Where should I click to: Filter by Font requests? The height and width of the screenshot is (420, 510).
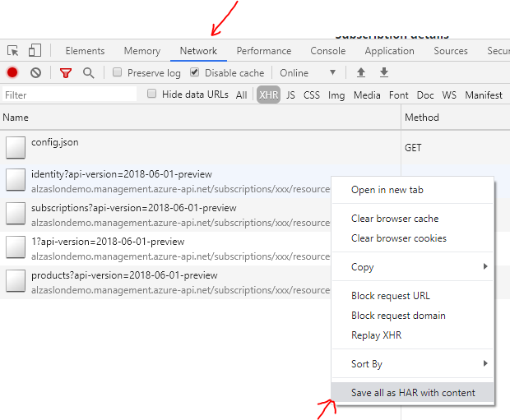398,95
